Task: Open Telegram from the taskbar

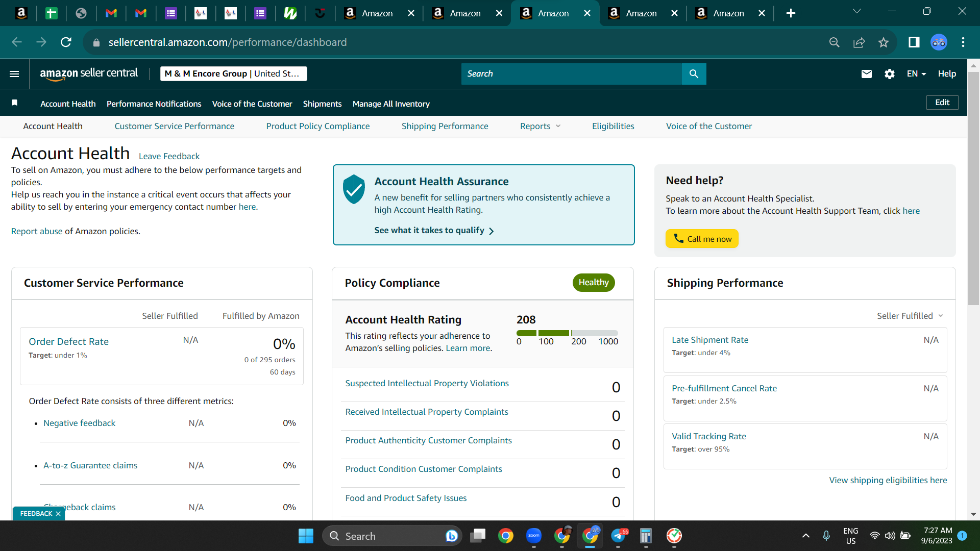Action: (x=619, y=536)
